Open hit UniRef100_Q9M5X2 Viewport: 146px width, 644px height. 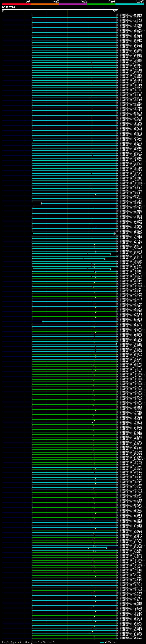[x=131, y=17]
